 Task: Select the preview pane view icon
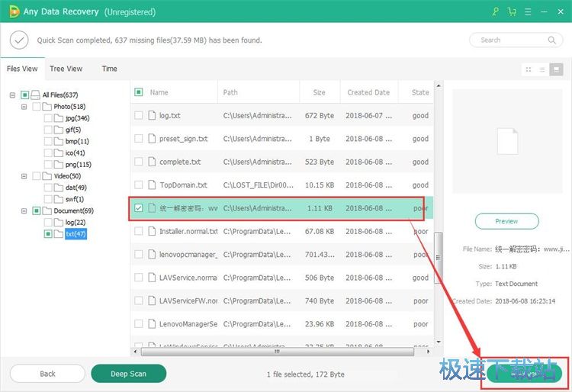[555, 69]
